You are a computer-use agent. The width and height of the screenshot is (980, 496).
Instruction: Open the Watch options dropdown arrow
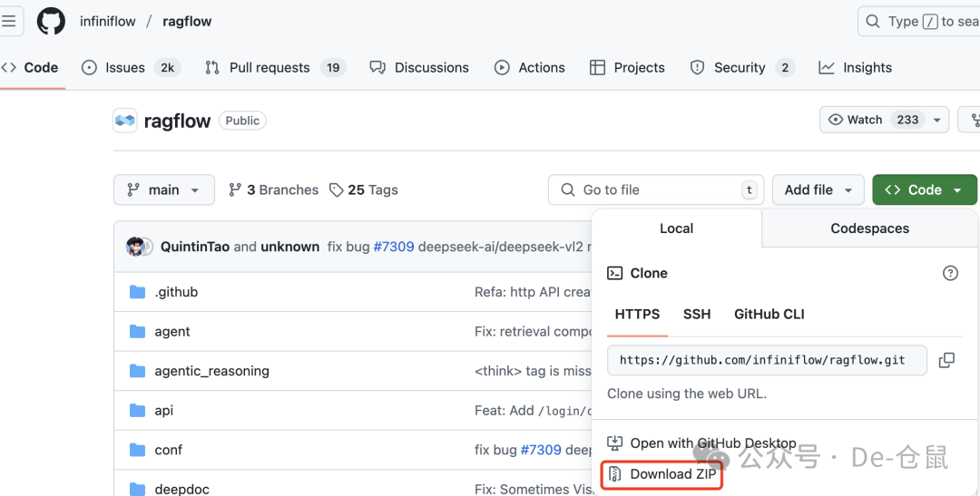coord(937,120)
